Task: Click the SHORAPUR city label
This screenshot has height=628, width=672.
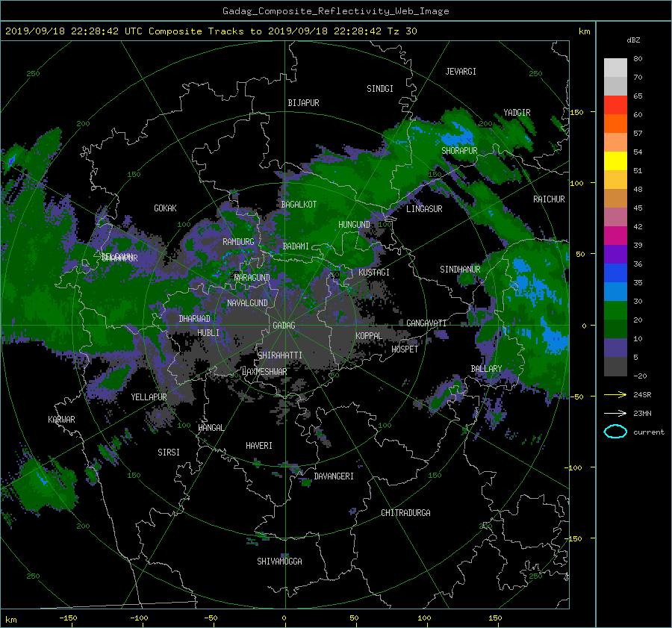Action: 459,151
